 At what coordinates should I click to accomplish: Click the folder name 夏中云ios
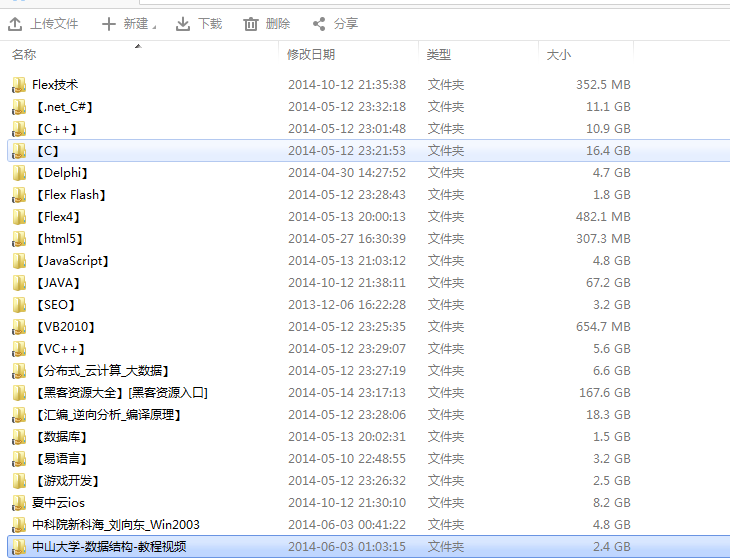[58, 503]
